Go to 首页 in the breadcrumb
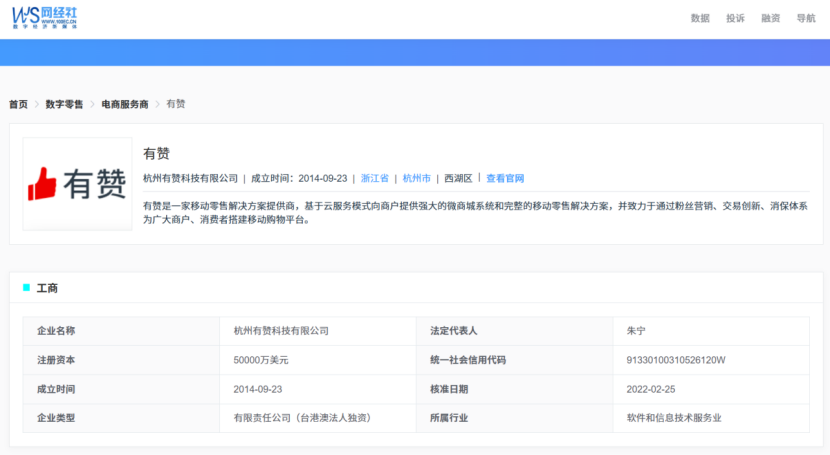The height and width of the screenshot is (455, 830). pyautogui.click(x=19, y=104)
